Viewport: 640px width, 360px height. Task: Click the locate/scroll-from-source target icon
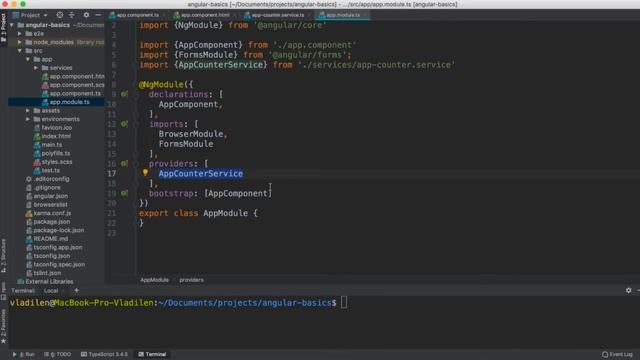click(60, 15)
